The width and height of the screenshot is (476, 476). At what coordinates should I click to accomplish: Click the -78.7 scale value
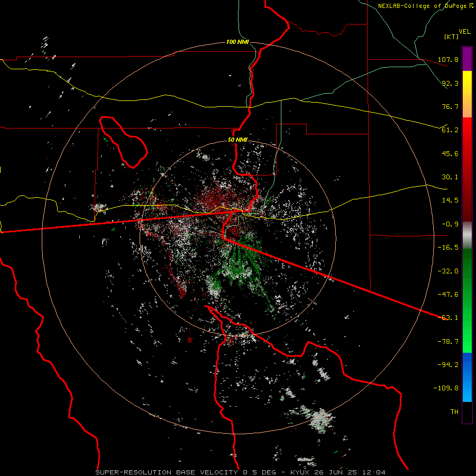pos(448,342)
